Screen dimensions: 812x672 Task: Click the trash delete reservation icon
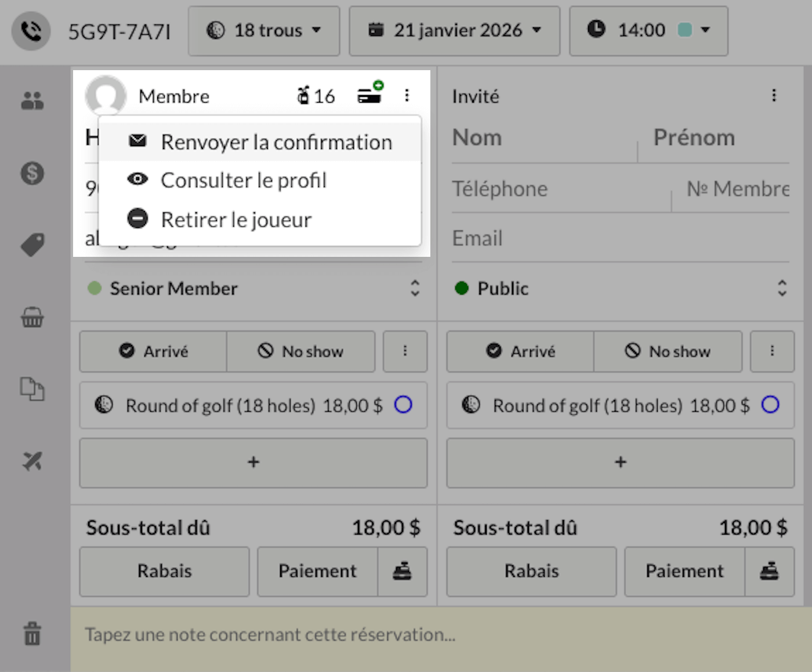[32, 633]
